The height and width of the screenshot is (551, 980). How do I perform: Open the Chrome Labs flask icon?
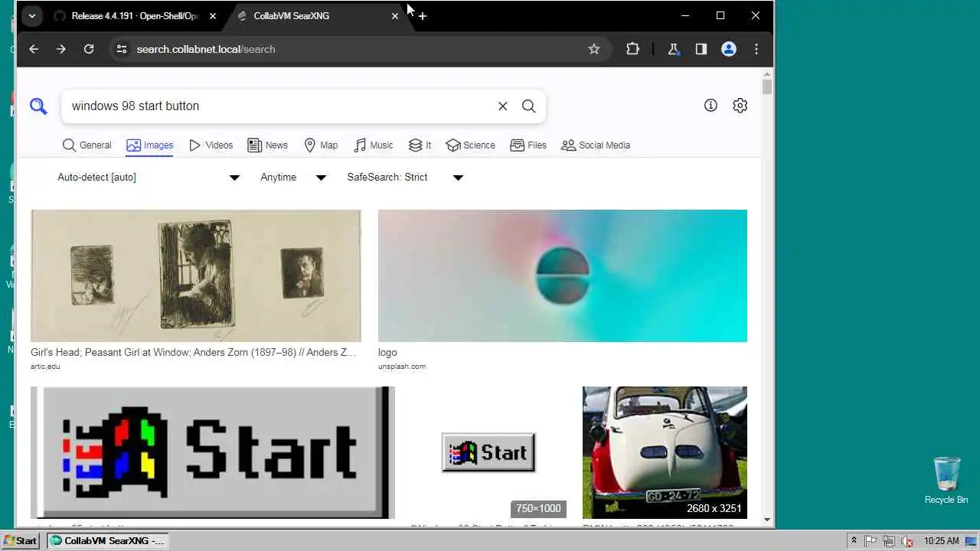[x=674, y=49]
